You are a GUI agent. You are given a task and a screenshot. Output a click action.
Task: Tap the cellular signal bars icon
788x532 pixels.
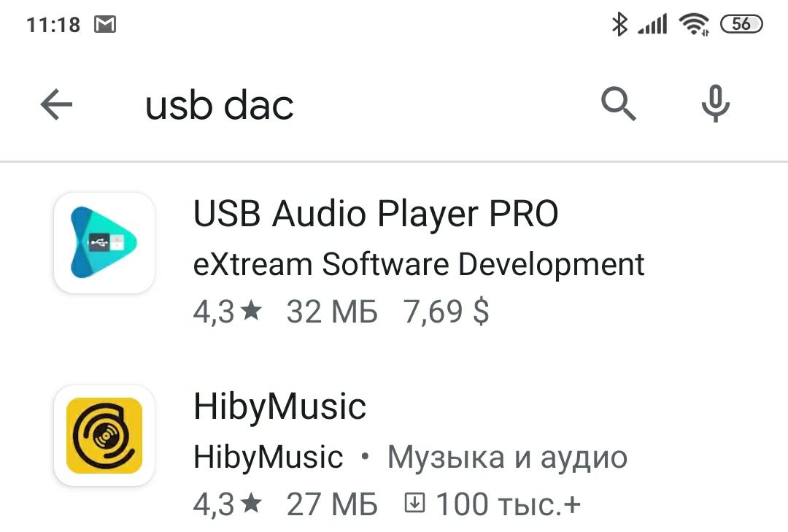click(x=652, y=24)
